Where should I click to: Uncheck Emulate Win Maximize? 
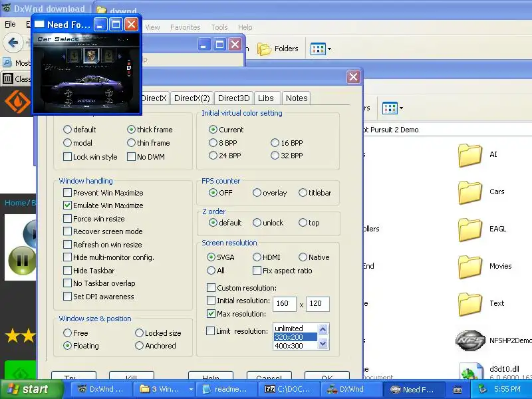tap(67, 205)
